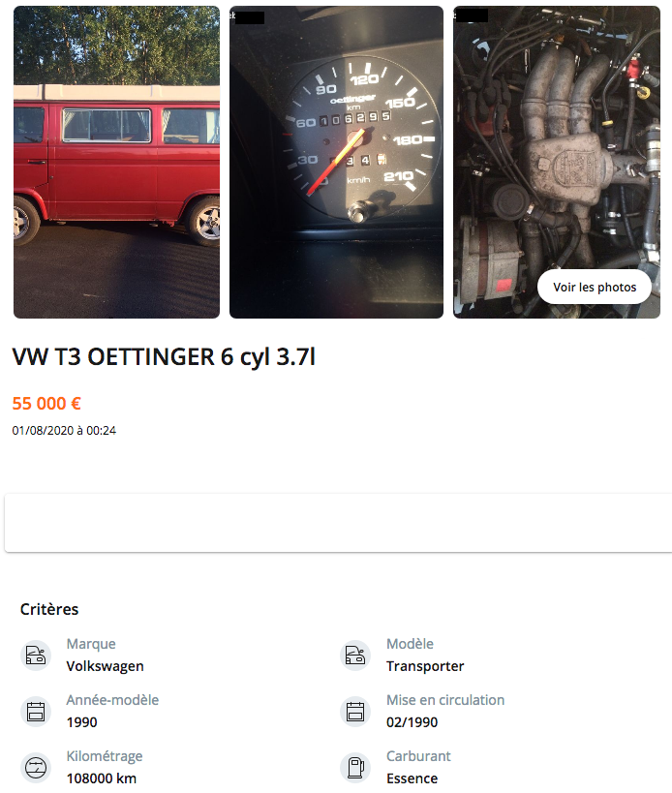
Task: Click the 02/1990 registration date value
Action: point(412,722)
